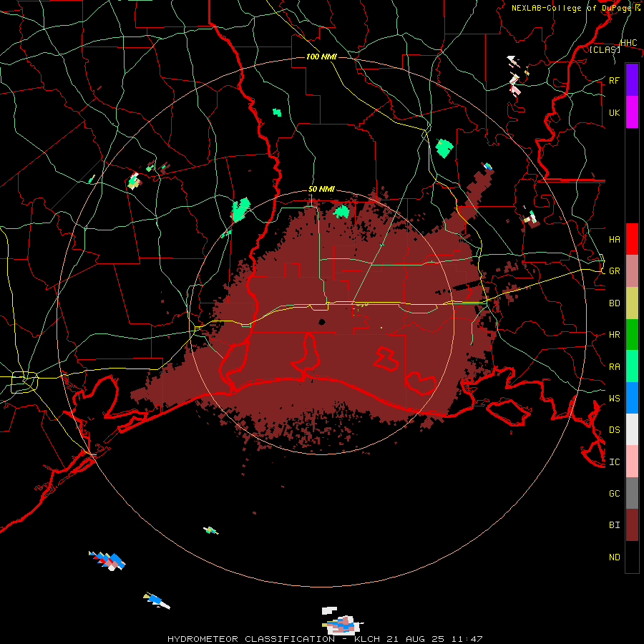Viewport: 644px width, 644px height.
Task: Click the IC legend label
Action: coord(614,462)
